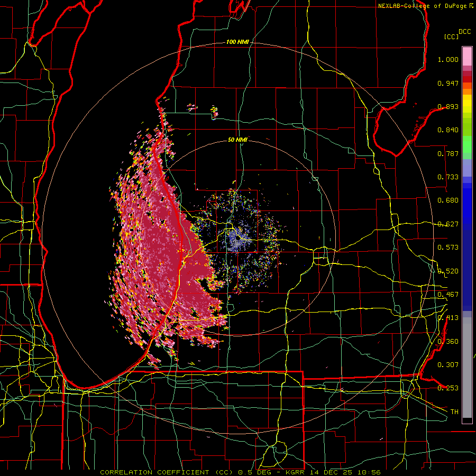Click the DCC label above the color bar
Viewport: 476px width, 476px height.
(464, 32)
